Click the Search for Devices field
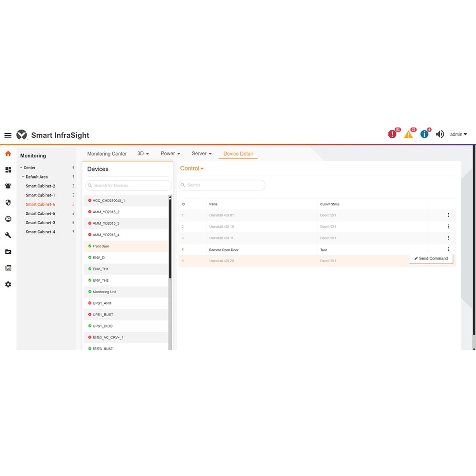This screenshot has width=476, height=476. tap(129, 186)
